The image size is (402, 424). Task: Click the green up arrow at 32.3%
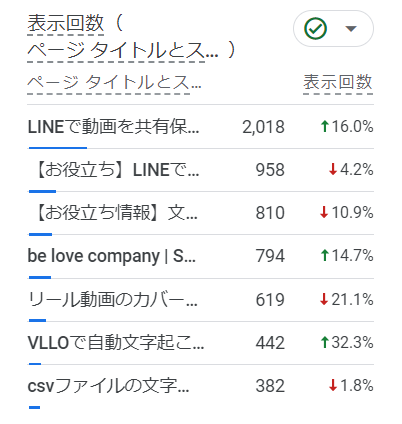[x=324, y=343]
